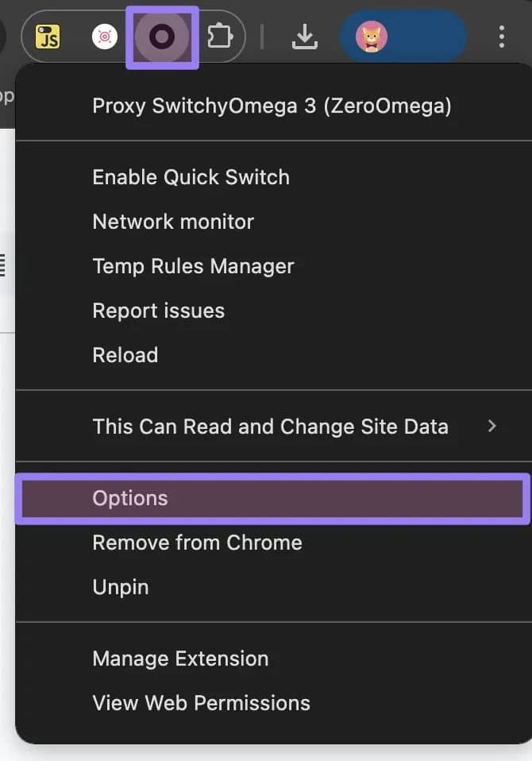The height and width of the screenshot is (761, 532).
Task: Click the cat profile avatar
Action: (x=372, y=37)
